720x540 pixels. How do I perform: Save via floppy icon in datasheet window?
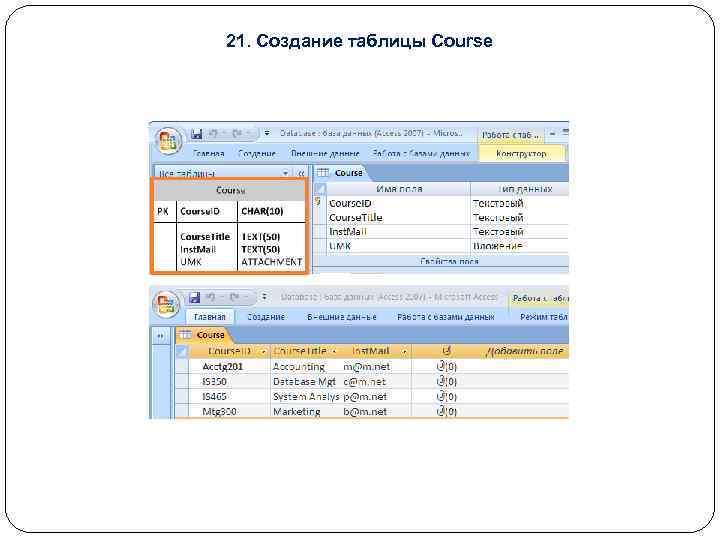point(194,298)
